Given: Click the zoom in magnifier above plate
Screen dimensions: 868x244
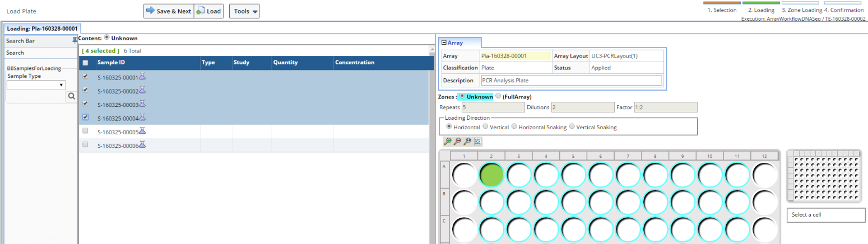Looking at the screenshot, I should (x=448, y=142).
